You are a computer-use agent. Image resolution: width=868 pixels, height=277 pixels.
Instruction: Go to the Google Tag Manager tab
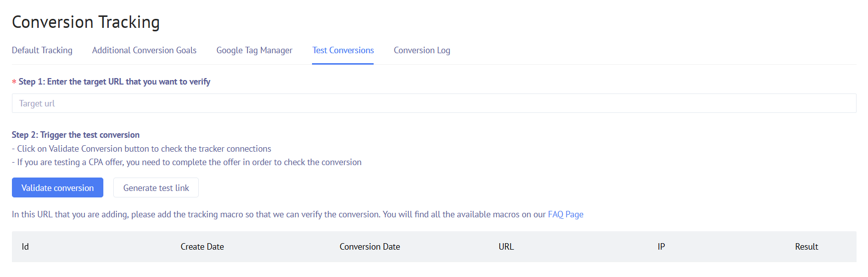pyautogui.click(x=254, y=50)
